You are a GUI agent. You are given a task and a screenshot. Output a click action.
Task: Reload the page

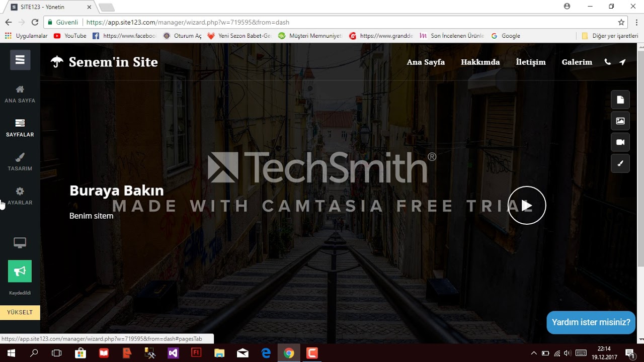35,22
